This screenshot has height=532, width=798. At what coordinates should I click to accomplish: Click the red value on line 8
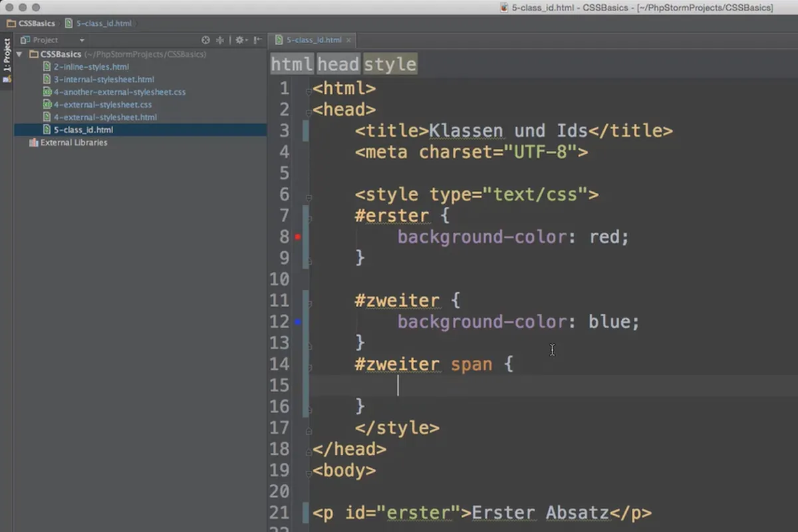(x=604, y=237)
